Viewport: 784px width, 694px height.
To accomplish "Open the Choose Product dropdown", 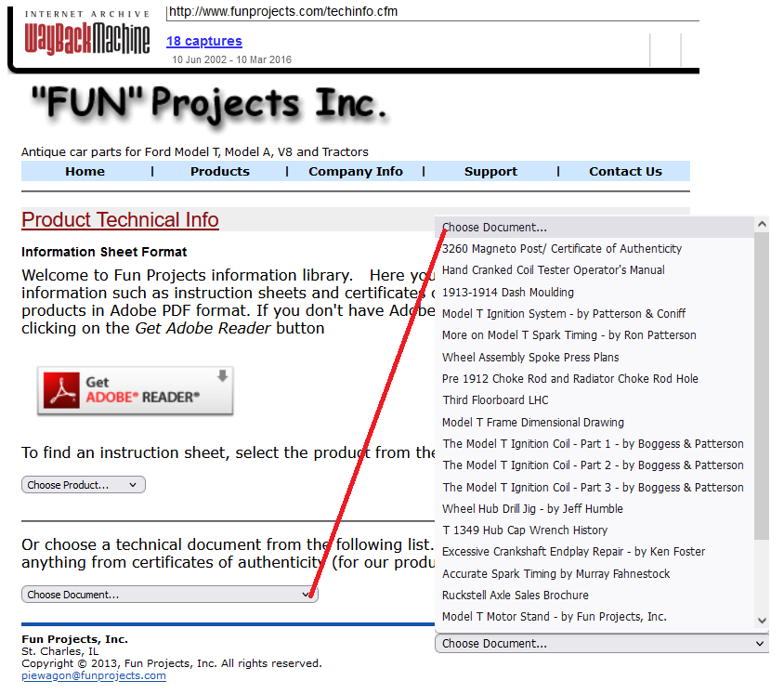I will pyautogui.click(x=84, y=485).
